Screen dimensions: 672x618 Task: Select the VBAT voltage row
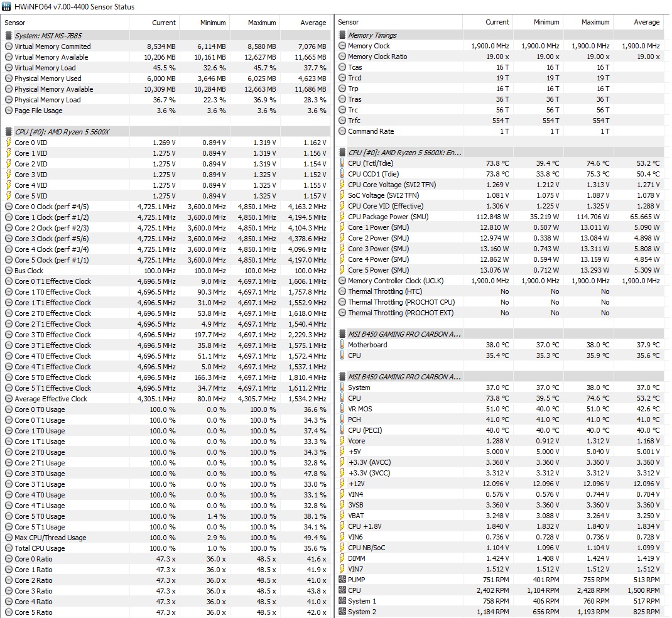(500, 516)
